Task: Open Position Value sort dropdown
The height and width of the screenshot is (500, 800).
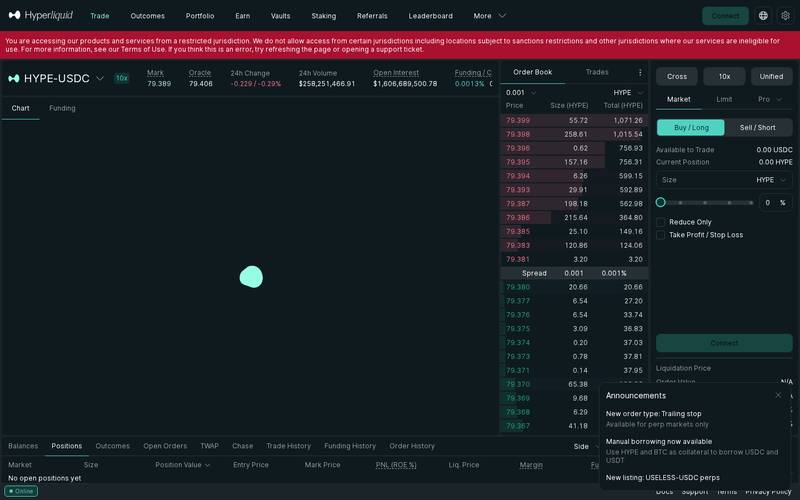Action: [182, 465]
